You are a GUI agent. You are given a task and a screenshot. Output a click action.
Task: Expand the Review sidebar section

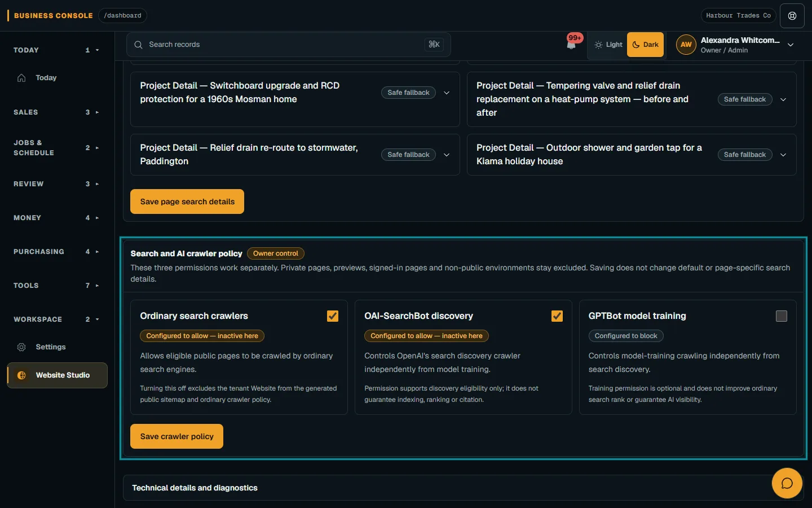57,184
